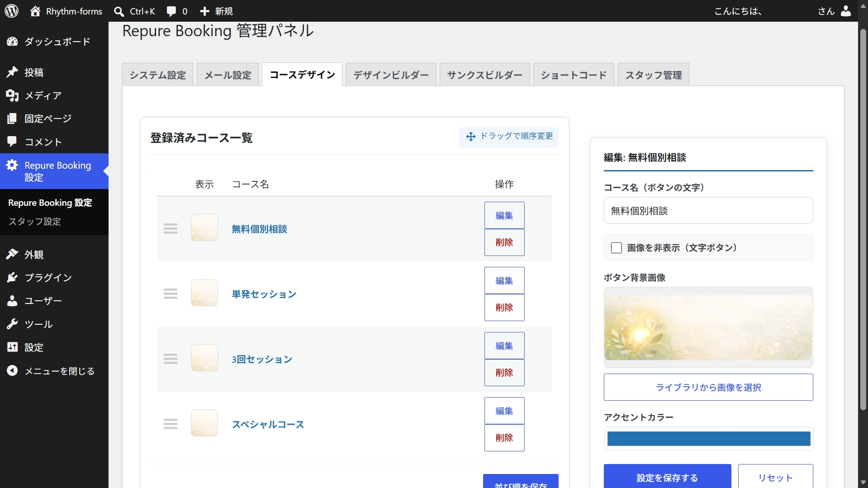Open the 3回セッション course link

(262, 359)
